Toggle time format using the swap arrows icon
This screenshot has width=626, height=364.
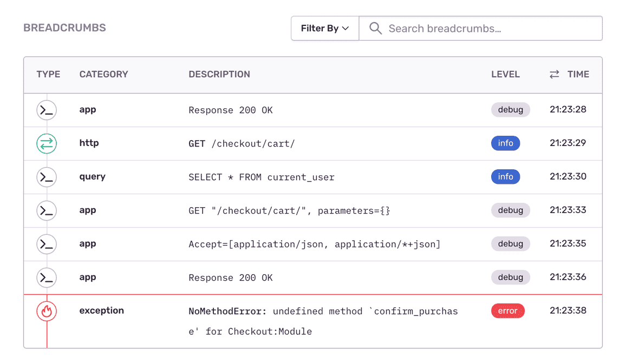coord(554,75)
